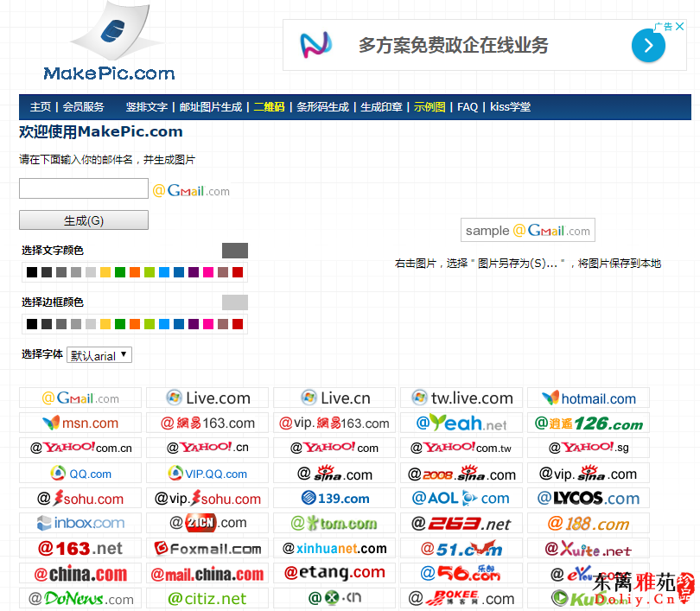Go to 主页 in the navigation bar
Screen dimensions: 700x611
41,106
